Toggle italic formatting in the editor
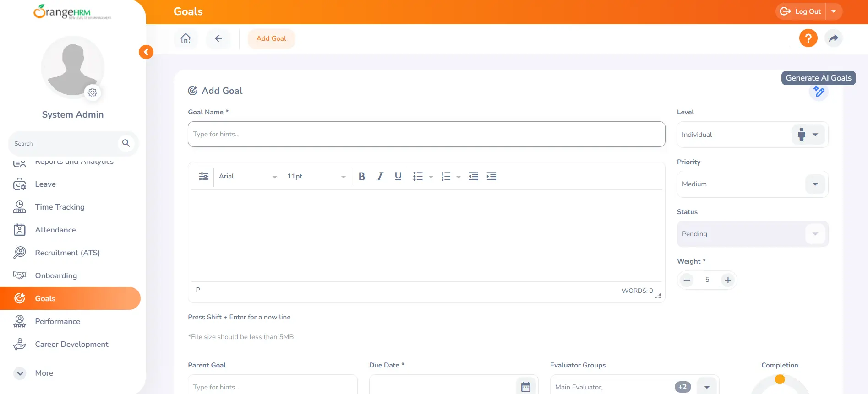Screen dimensions: 868x394 [380, 176]
